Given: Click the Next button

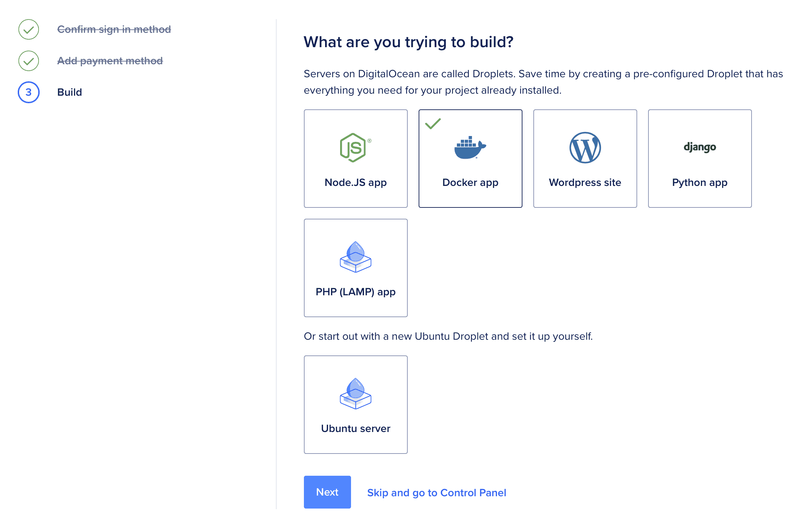Looking at the screenshot, I should pos(327,492).
